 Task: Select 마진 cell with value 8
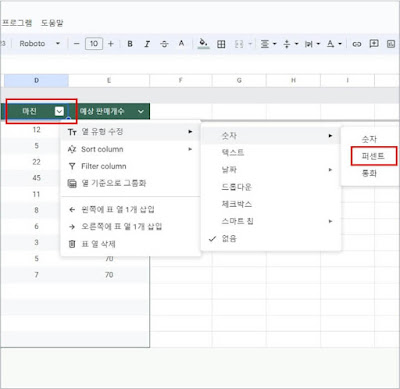coord(36,210)
